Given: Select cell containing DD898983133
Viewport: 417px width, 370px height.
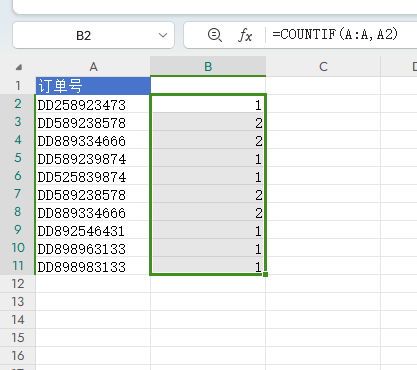Looking at the screenshot, I should click(x=93, y=266).
